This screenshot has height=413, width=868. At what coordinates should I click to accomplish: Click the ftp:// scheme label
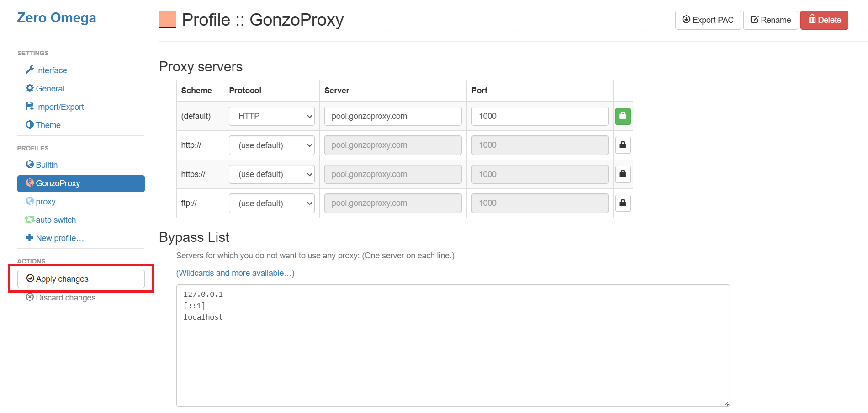click(x=189, y=203)
